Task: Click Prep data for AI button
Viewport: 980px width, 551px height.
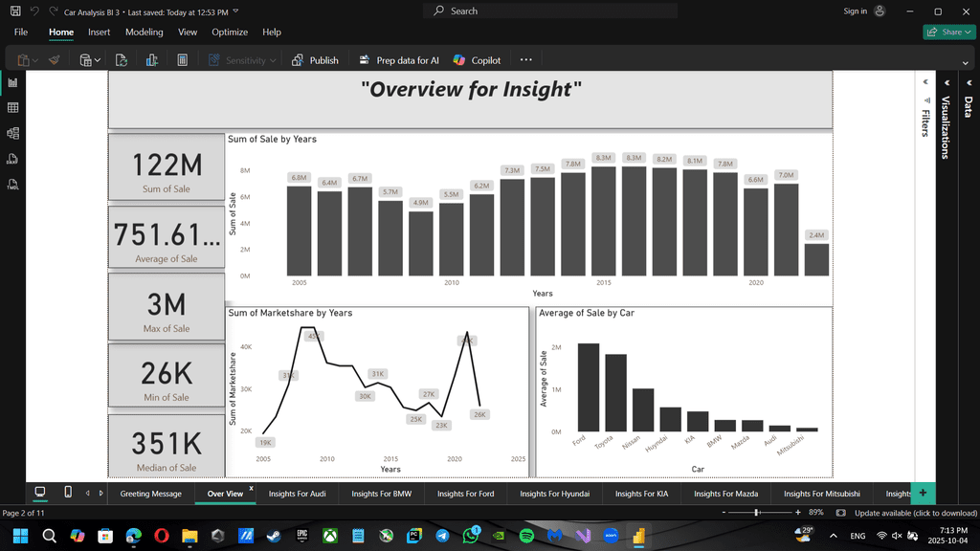Action: tap(399, 60)
